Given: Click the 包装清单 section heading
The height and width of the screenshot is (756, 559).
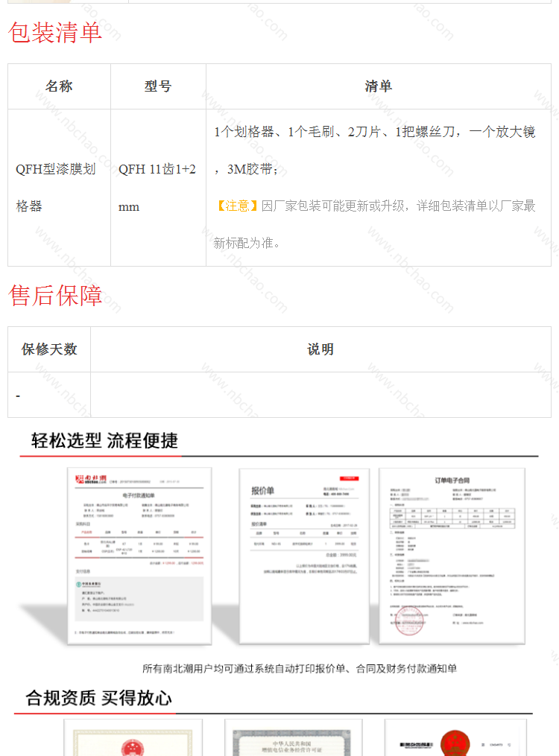Looking at the screenshot, I should [x=55, y=32].
